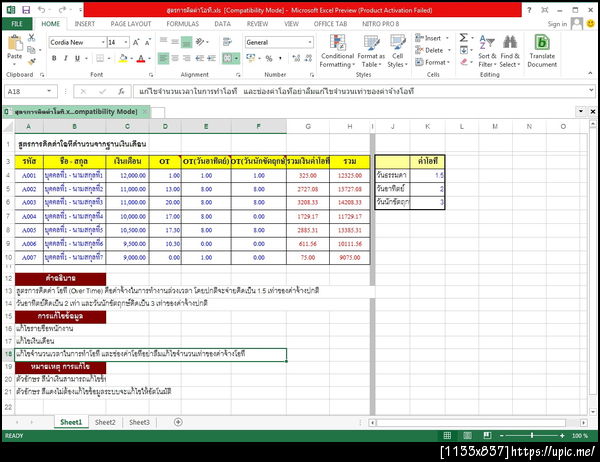Image resolution: width=600 pixels, height=462 pixels.
Task: Expand the formula bar
Action: point(591,90)
